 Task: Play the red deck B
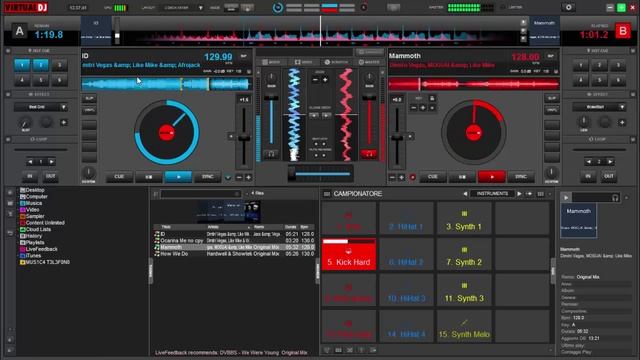(492, 177)
